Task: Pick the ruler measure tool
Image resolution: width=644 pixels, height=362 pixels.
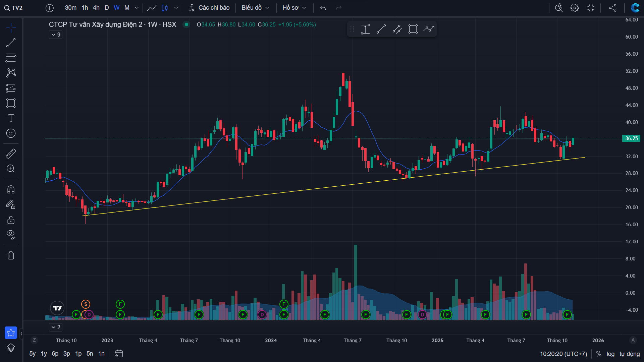Action: click(x=11, y=154)
